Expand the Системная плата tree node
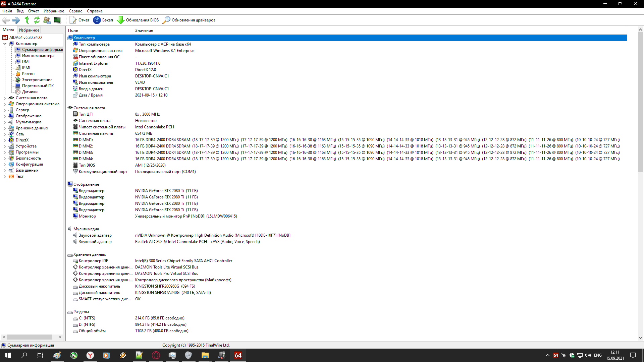This screenshot has width=644, height=362. click(5, 98)
